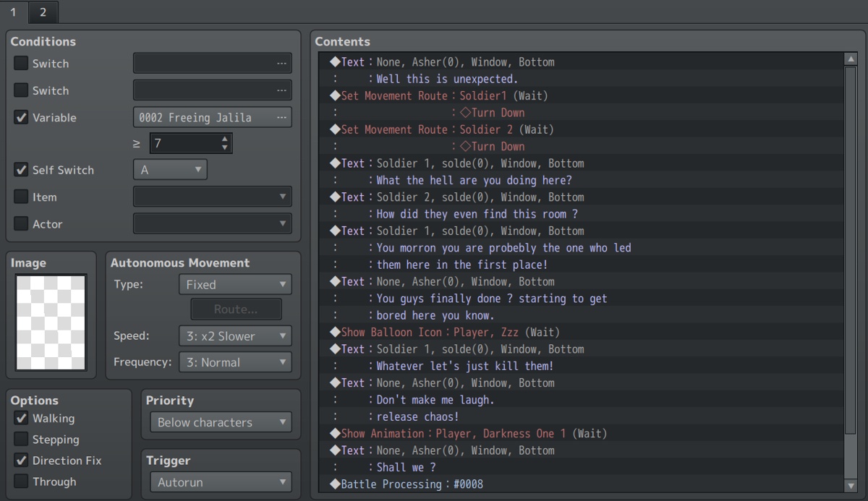Open the Priority dropdown showing Below characters
The height and width of the screenshot is (501, 868).
coord(220,421)
